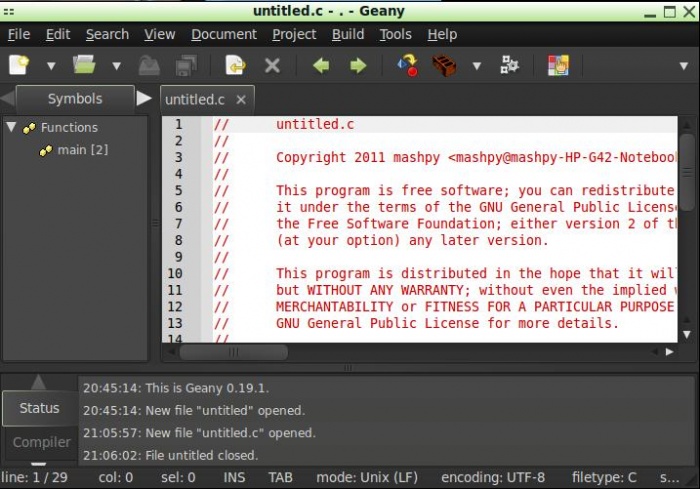Image resolution: width=700 pixels, height=489 pixels.
Task: Open the Build menu
Action: [348, 34]
